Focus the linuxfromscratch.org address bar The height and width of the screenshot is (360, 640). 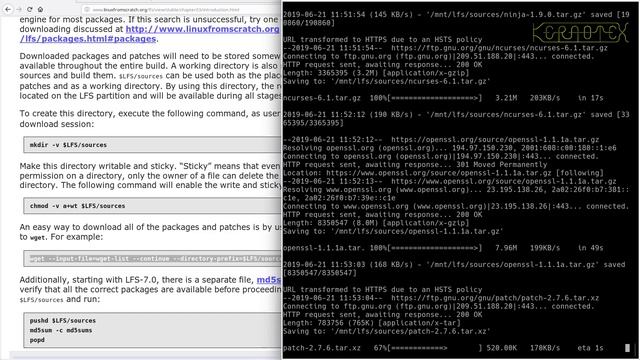180,9
